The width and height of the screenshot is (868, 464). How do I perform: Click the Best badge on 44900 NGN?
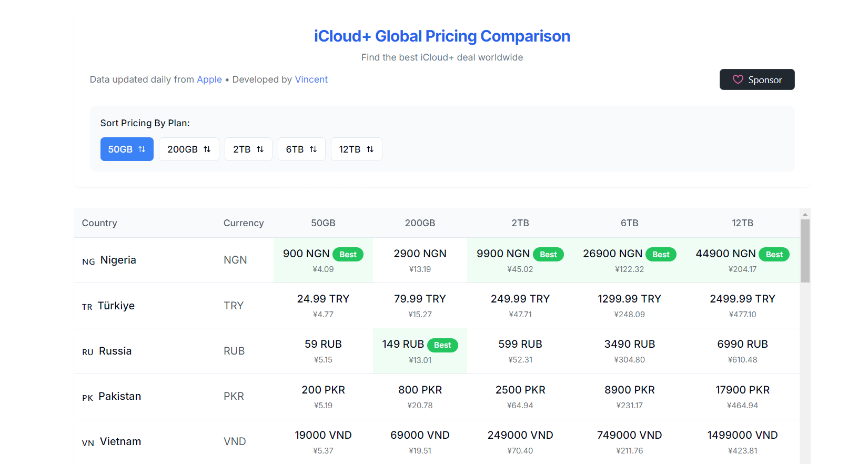point(774,255)
